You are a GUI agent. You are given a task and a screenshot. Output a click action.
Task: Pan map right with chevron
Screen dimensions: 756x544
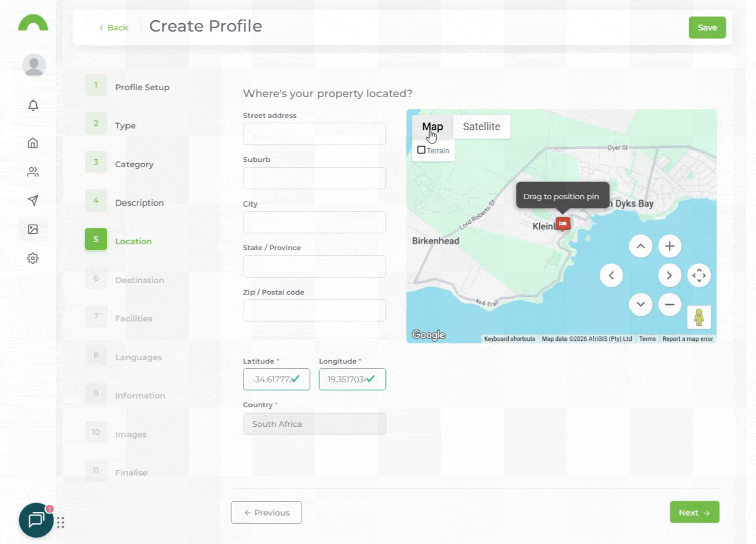(x=669, y=276)
